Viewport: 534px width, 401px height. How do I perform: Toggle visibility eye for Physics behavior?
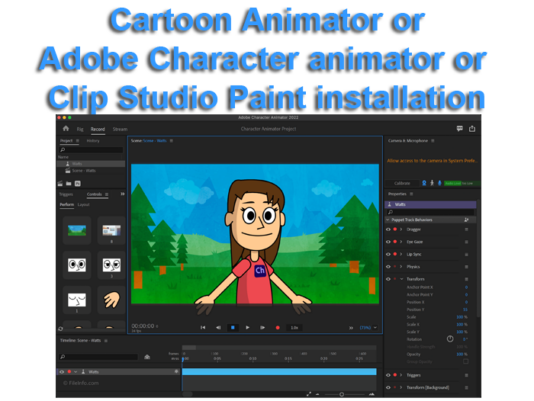click(388, 267)
